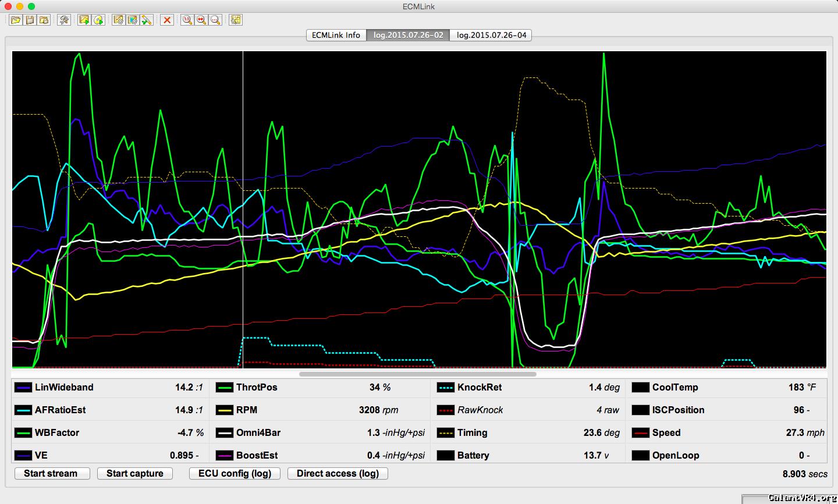Viewport: 838px width, 504px height.
Task: Click the ThrotPos green color swatch
Action: pos(224,388)
